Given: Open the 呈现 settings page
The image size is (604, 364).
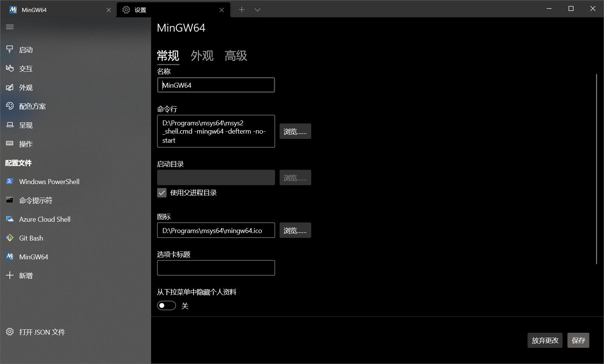Looking at the screenshot, I should [75, 125].
